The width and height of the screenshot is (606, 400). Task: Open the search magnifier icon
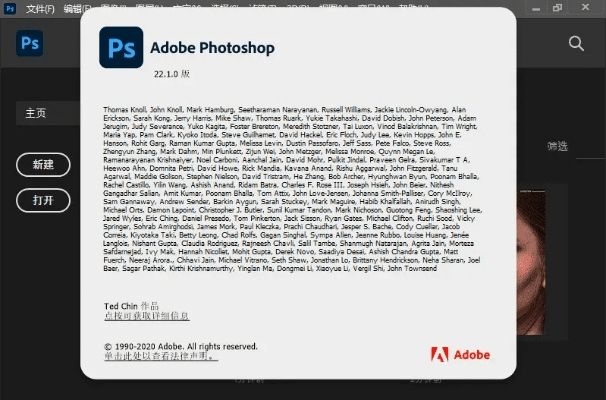click(x=576, y=43)
